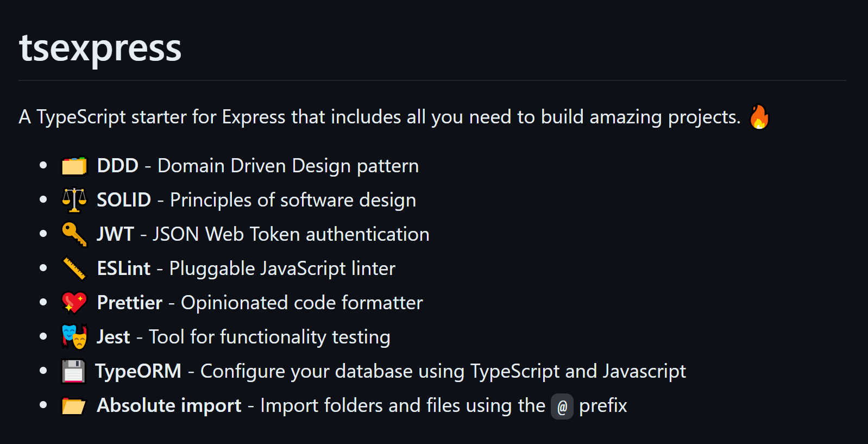Click the balance scale icon beside SOLID
Screen dimensions: 868x444
[x=74, y=200]
